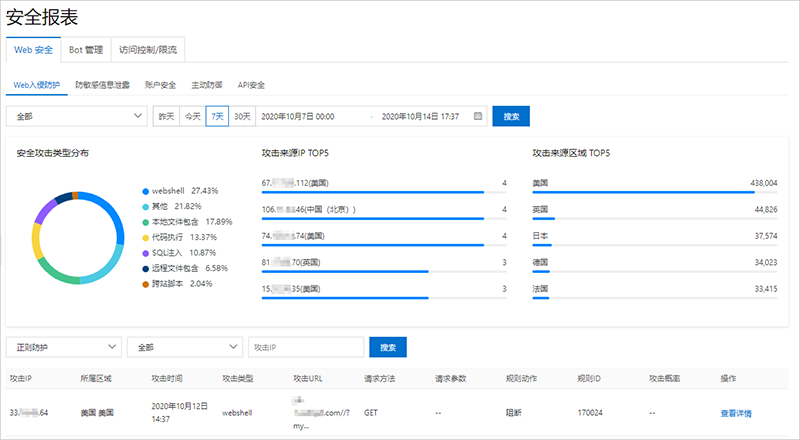Screen dimensions: 800x440
Task: Switch to the Web 安全 tab
Action: tap(33, 50)
